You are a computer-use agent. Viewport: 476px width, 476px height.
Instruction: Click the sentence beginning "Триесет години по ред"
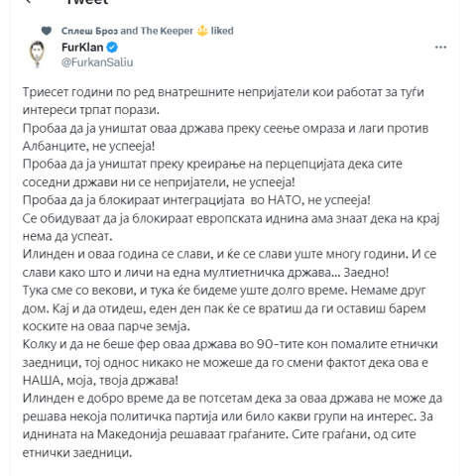point(223,101)
